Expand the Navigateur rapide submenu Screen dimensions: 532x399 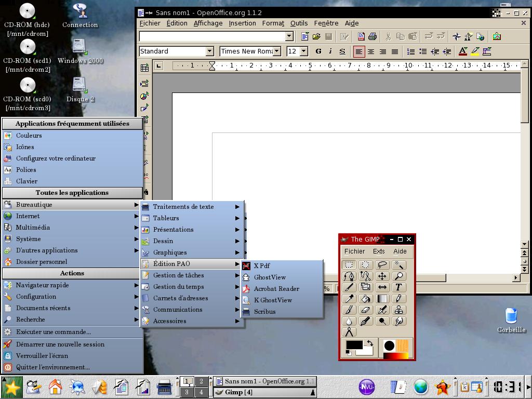point(71,285)
